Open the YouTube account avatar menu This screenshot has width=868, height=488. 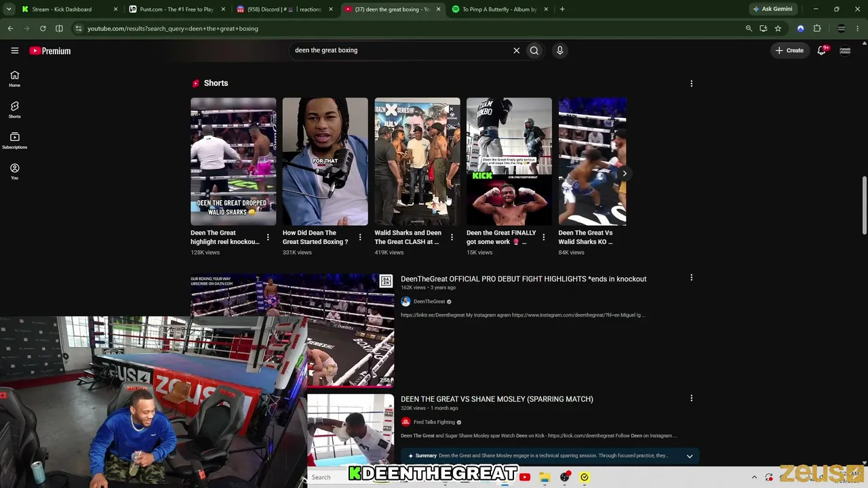(845, 50)
